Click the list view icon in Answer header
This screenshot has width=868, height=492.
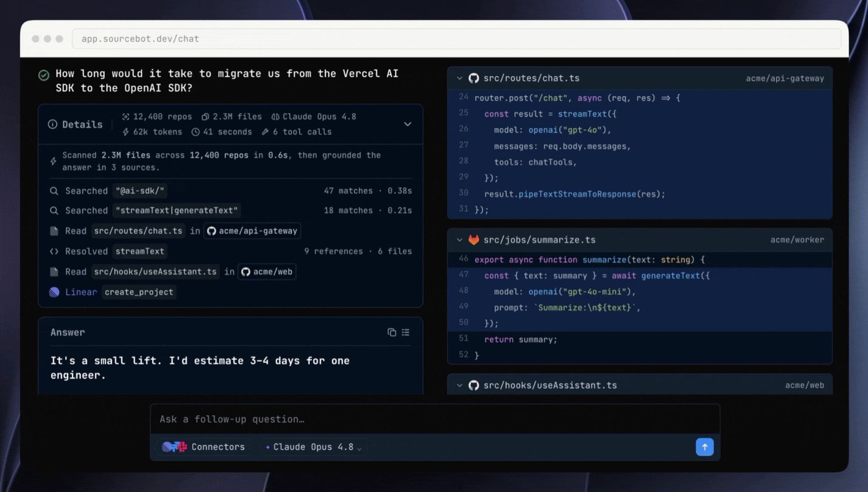pyautogui.click(x=405, y=333)
